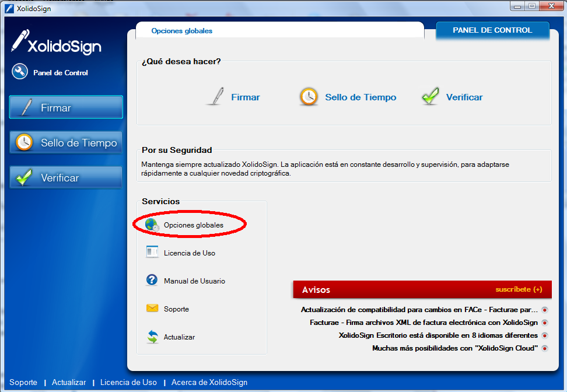Viewport: 567px width, 392px height.
Task: Click the clock icon beside Sello de Tiempo in the main panel
Action: (x=309, y=97)
